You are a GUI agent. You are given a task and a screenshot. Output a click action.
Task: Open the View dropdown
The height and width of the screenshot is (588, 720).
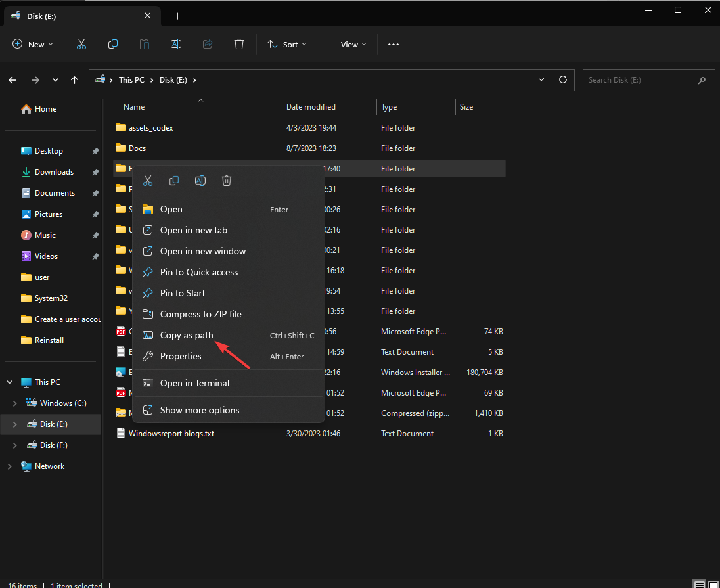point(346,45)
